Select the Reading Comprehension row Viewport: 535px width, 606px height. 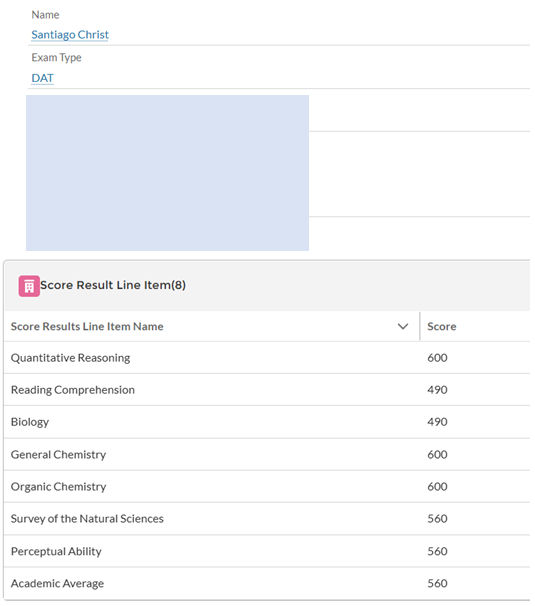click(x=267, y=390)
